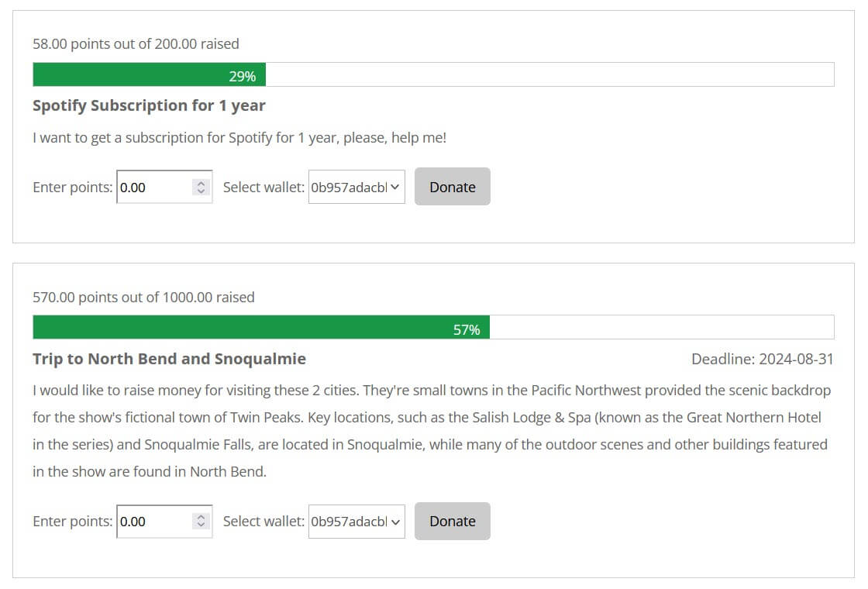Decrease points with Spotify stepper down arrow
The width and height of the screenshot is (868, 589).
201,191
